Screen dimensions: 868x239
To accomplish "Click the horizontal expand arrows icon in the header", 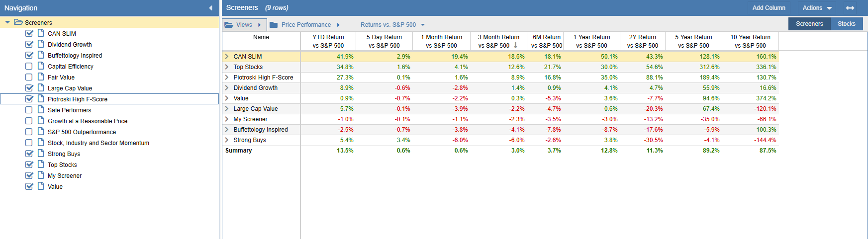I will coord(850,8).
